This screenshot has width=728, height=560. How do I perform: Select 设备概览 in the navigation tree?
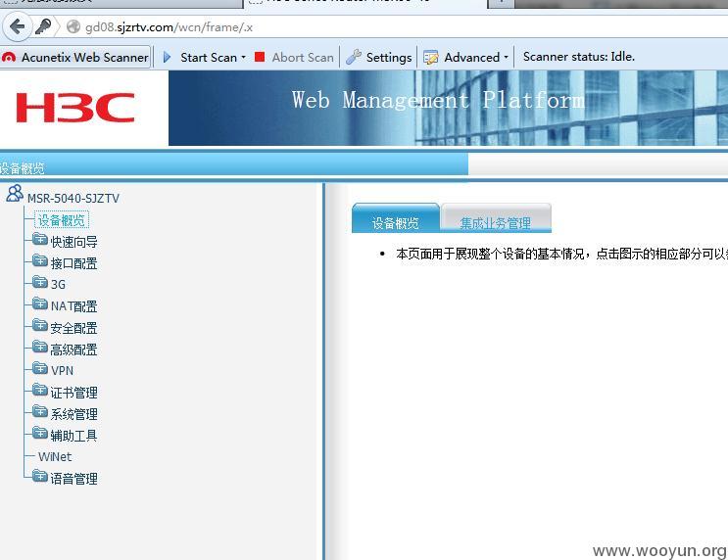[62, 220]
